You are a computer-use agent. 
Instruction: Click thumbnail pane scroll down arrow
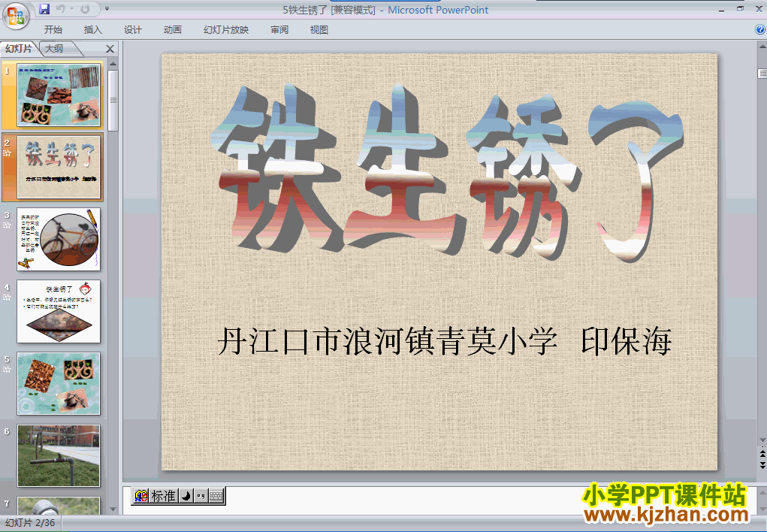coord(113,509)
